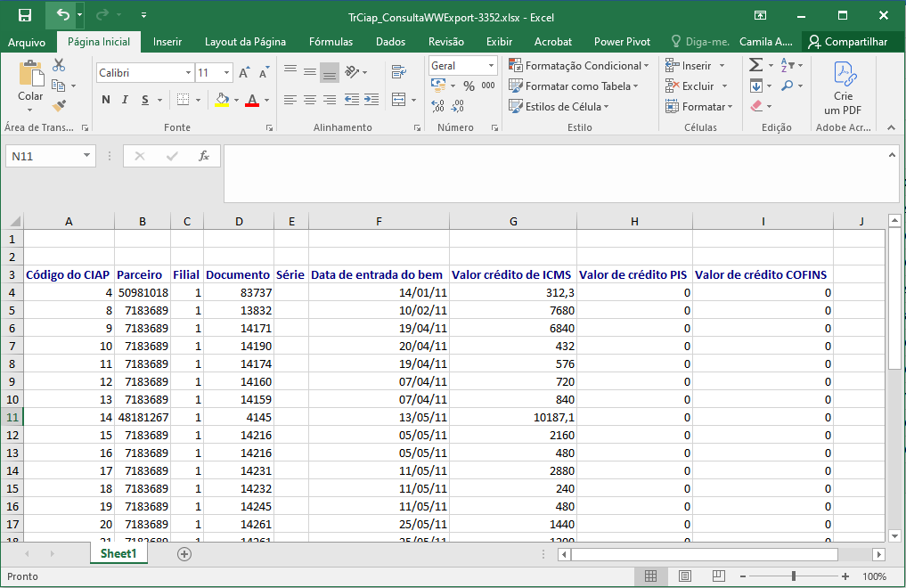
Task: Activate the Format Painter brush
Action: click(x=59, y=106)
